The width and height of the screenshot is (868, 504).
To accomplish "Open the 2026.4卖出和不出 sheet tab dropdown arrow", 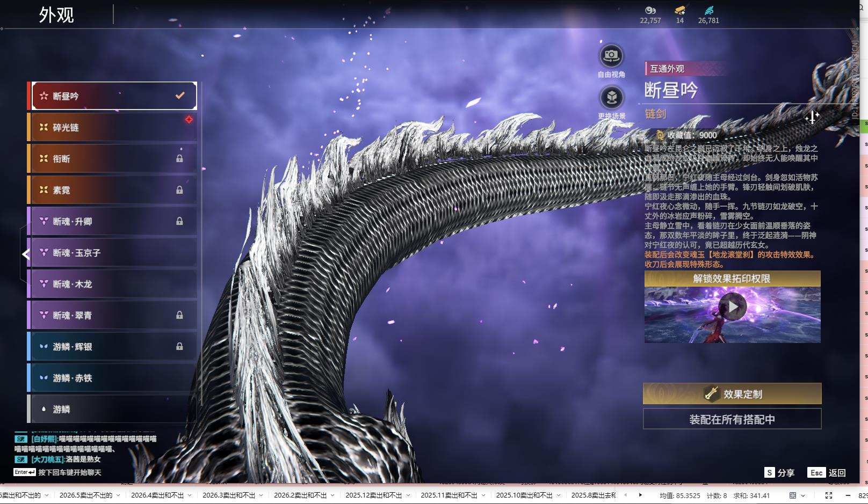I will 190,495.
